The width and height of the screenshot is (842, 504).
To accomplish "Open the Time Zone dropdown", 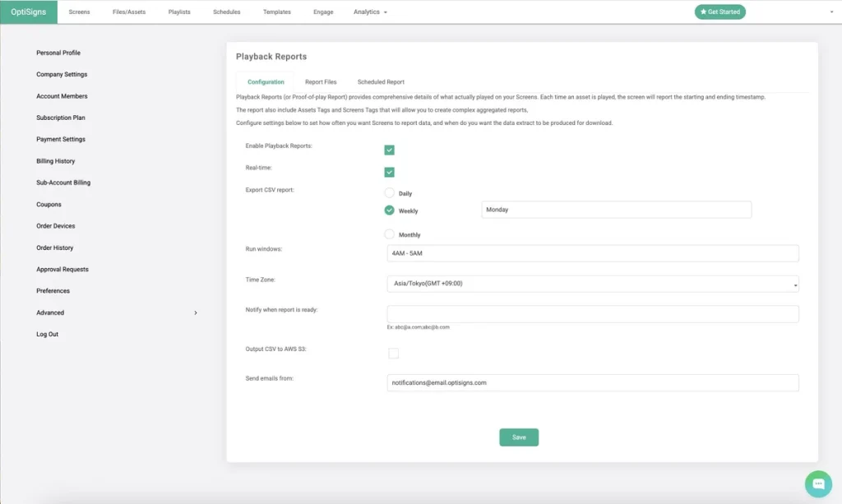I will point(592,284).
